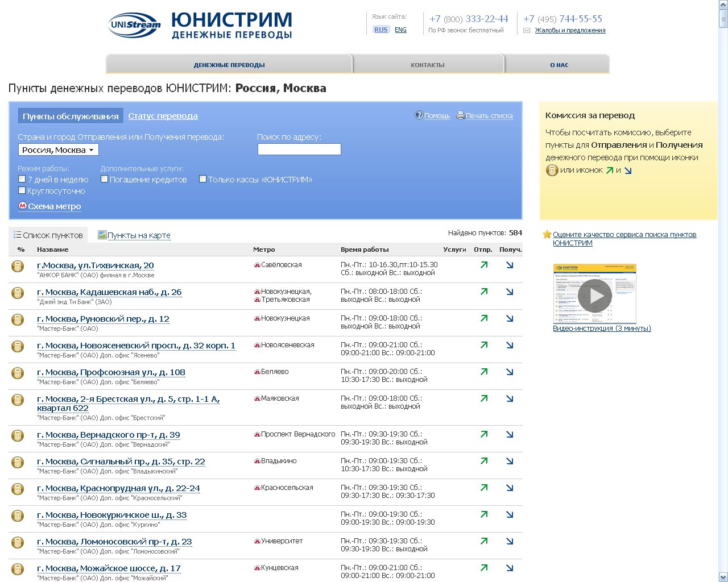This screenshot has height=582, width=728.
Task: Select RUS site language
Action: 381,30
